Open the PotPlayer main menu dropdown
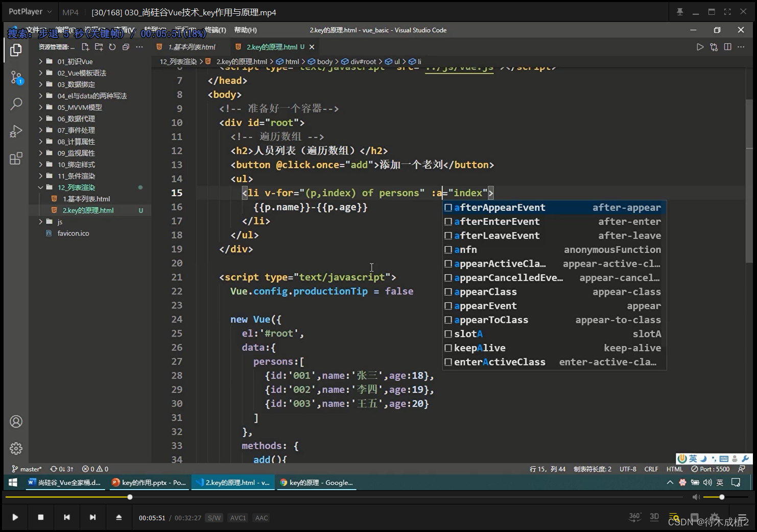Viewport: 757px width, 532px height. [x=31, y=12]
